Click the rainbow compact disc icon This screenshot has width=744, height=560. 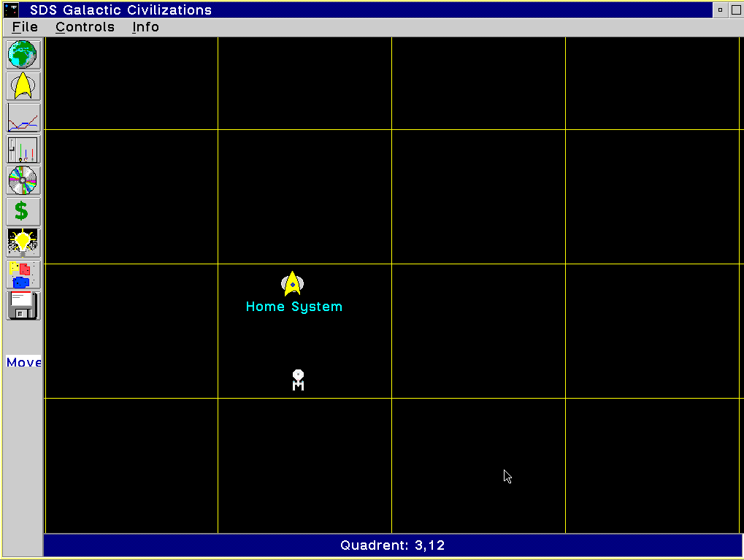23,180
